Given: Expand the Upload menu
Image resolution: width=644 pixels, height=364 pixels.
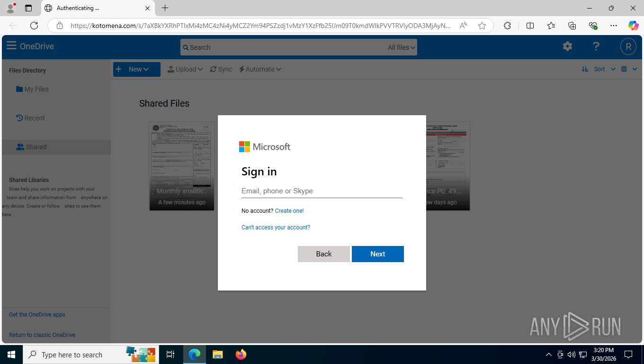Looking at the screenshot, I should 185,69.
